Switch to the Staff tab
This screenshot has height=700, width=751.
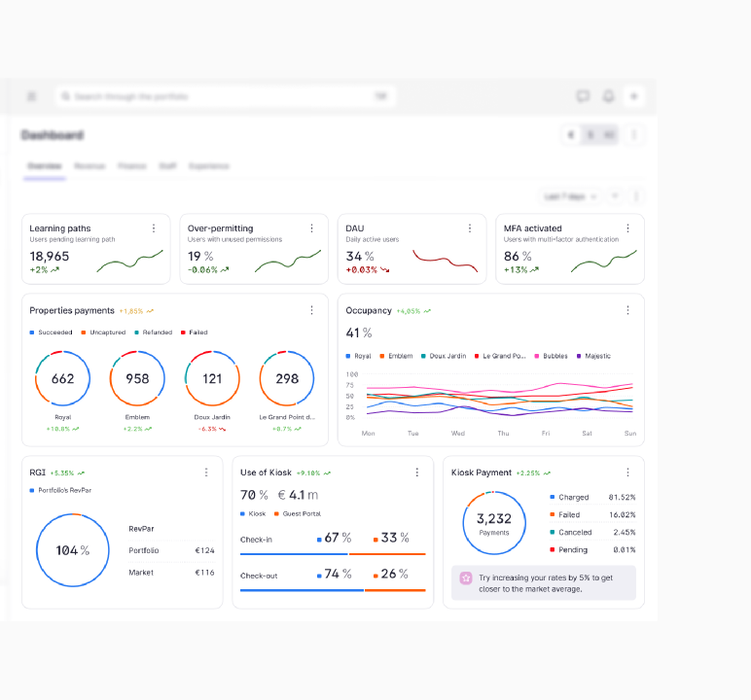(167, 166)
